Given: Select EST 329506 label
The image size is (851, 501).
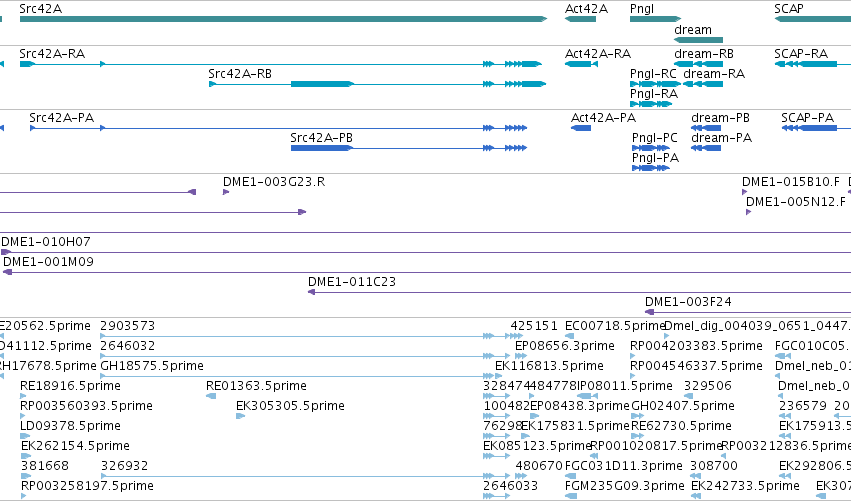Looking at the screenshot, I should click(708, 386).
